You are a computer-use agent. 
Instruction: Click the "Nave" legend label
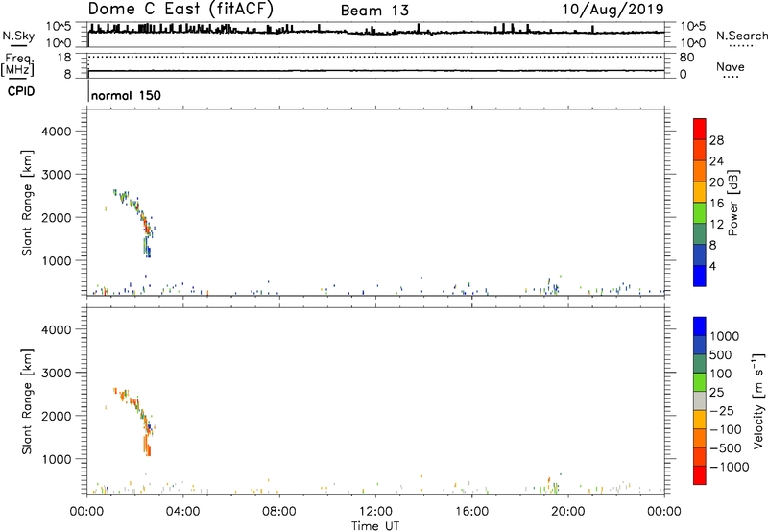pyautogui.click(x=731, y=67)
